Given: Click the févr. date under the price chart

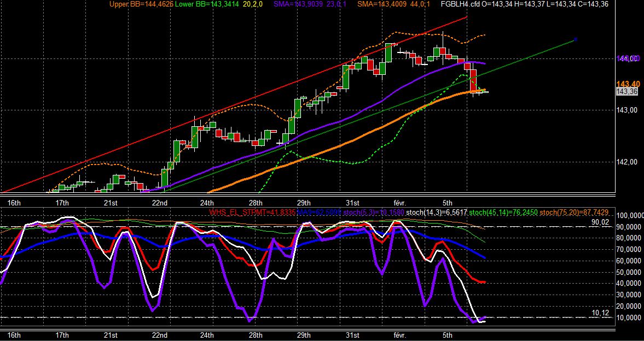Looking at the screenshot, I should pos(399,203).
